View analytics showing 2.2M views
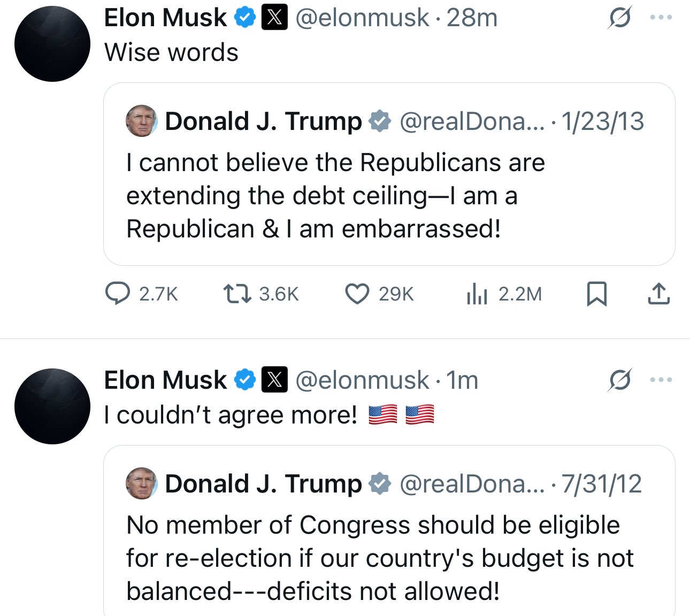690x616 pixels. [477, 294]
